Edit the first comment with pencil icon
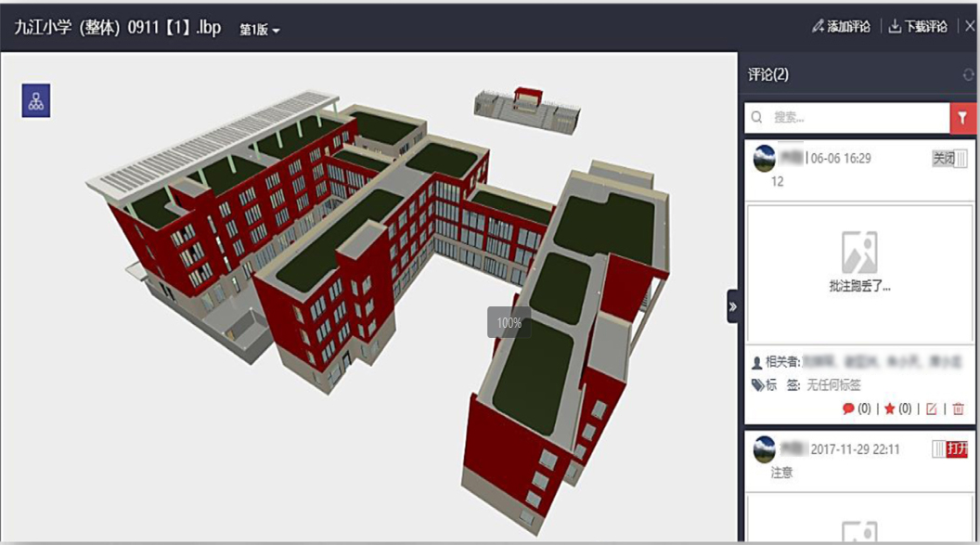Screen dimensions: 980x545 click(932, 409)
